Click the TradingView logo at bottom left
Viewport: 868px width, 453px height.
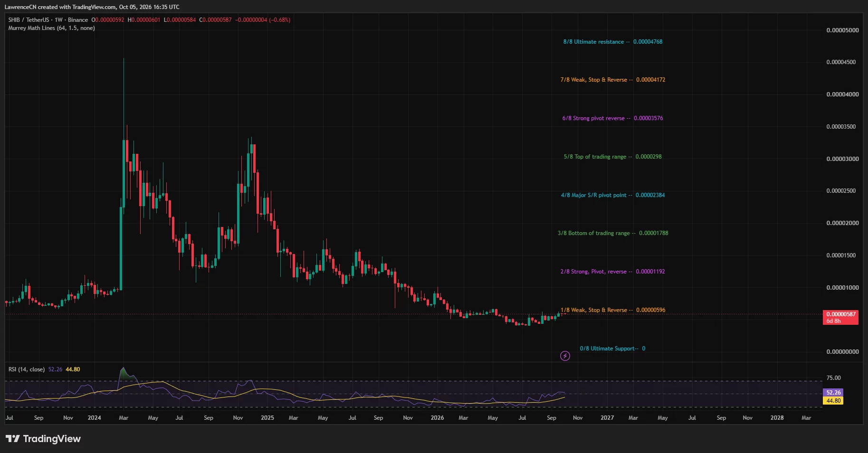pyautogui.click(x=43, y=439)
